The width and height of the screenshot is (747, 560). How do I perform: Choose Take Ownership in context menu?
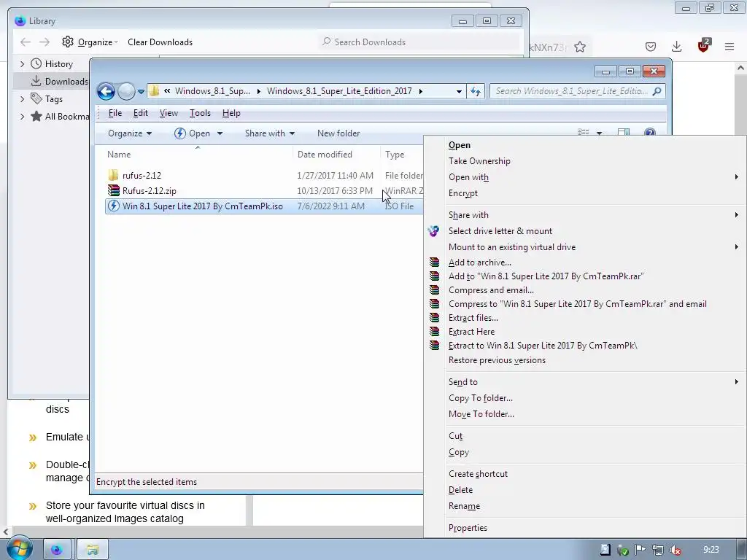tap(479, 161)
